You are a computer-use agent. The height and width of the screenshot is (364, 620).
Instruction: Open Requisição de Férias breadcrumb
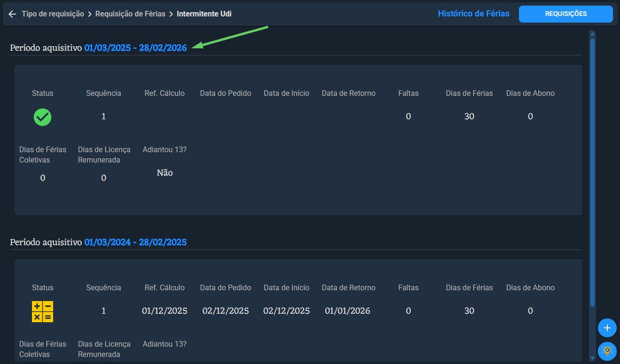point(130,14)
